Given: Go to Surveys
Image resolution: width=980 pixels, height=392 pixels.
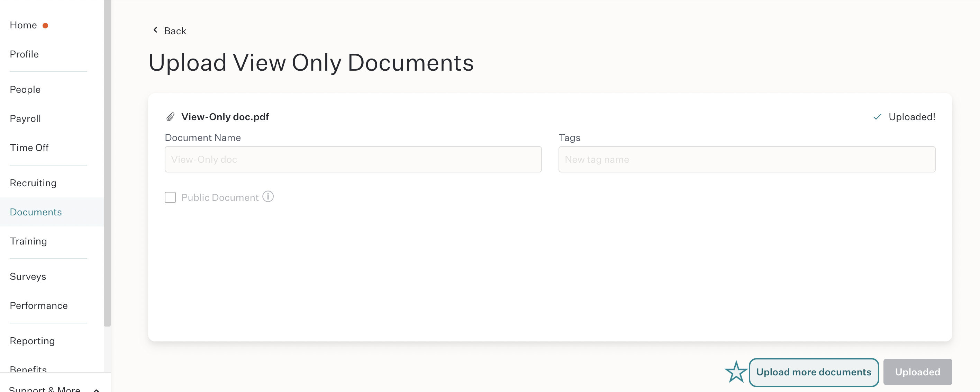Looking at the screenshot, I should coord(28,277).
